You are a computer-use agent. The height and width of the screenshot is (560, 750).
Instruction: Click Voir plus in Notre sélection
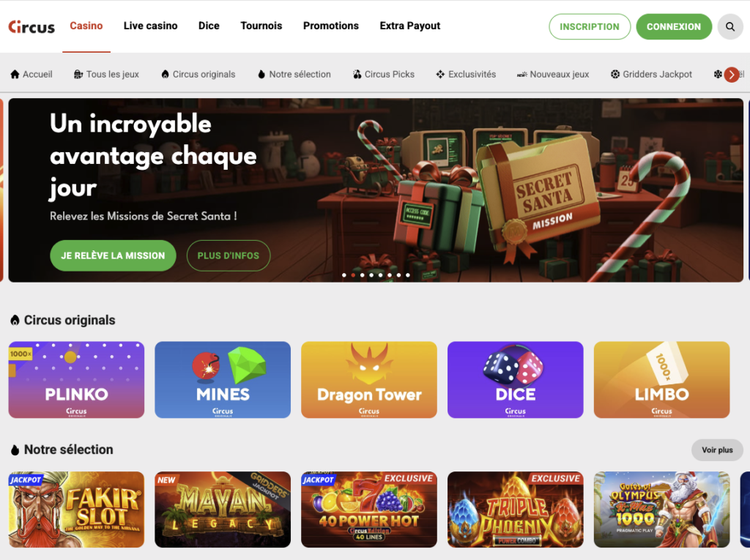point(717,450)
